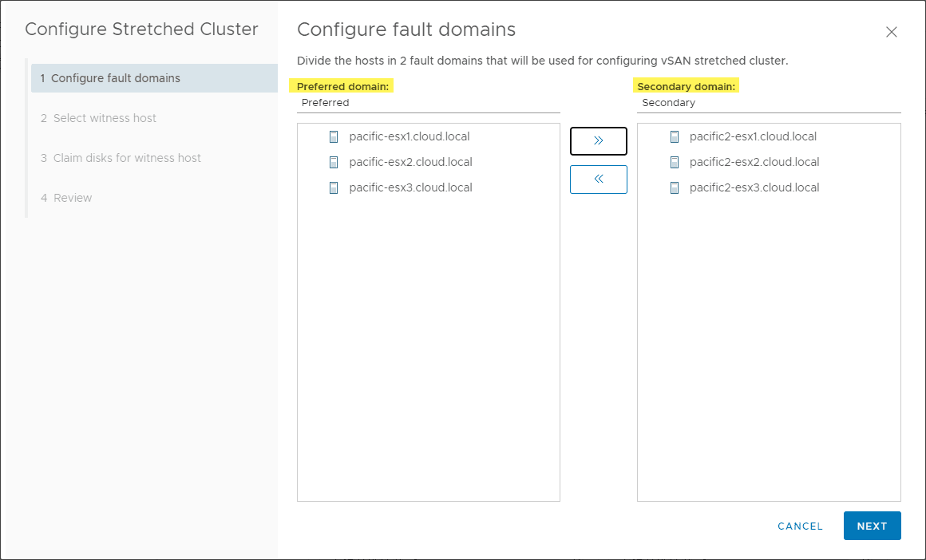The width and height of the screenshot is (926, 560).
Task: Click the double-left arrow transfer icon
Action: tap(598, 179)
